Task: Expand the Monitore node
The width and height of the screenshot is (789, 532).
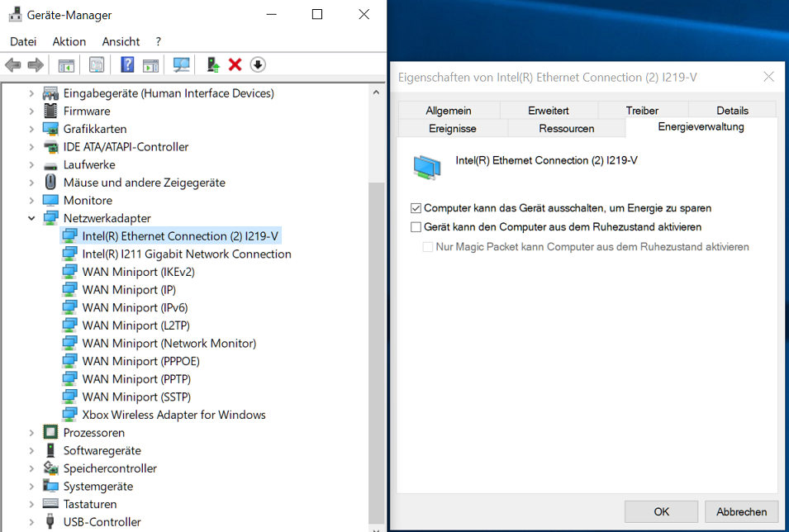Action: (x=31, y=200)
